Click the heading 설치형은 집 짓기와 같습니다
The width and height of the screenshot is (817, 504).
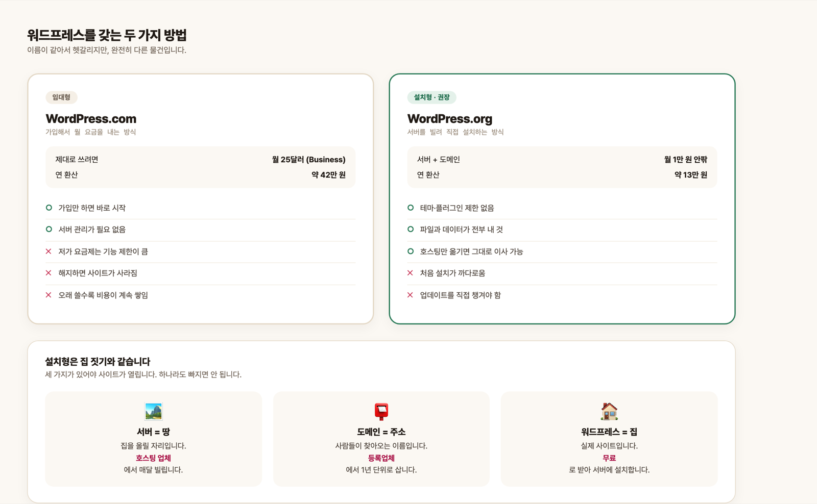click(x=98, y=362)
